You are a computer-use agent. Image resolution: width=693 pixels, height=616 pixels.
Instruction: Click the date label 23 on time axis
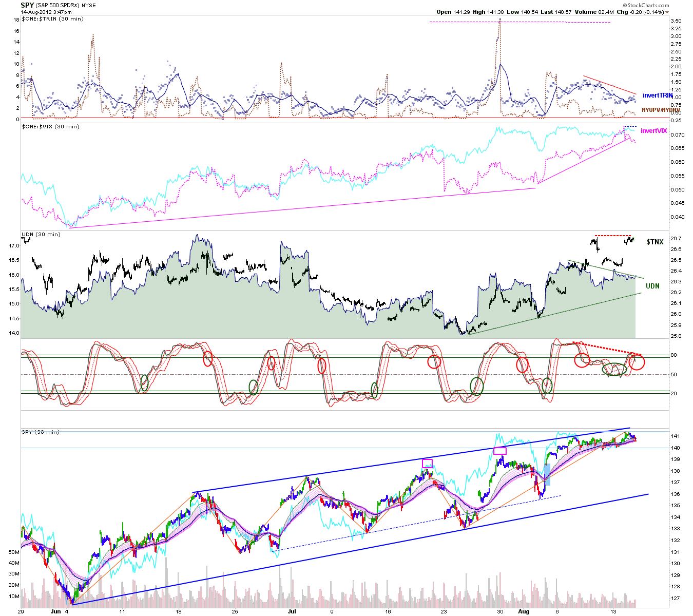(x=444, y=611)
